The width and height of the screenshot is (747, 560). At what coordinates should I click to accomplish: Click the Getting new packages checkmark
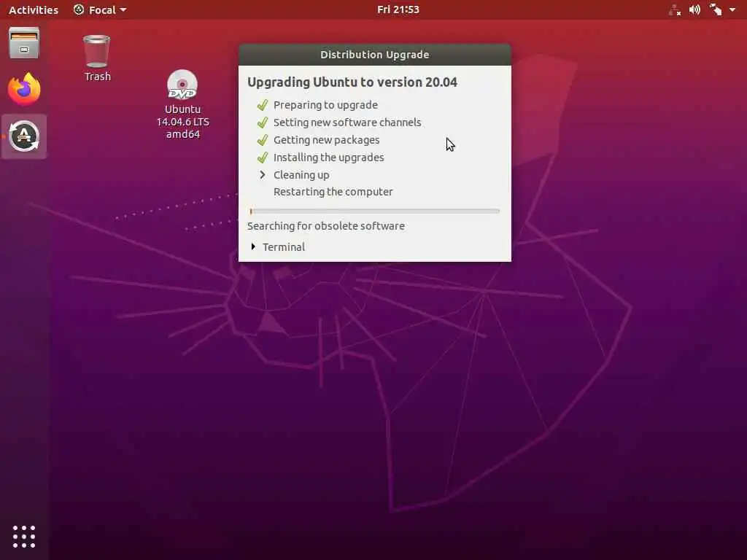click(263, 140)
